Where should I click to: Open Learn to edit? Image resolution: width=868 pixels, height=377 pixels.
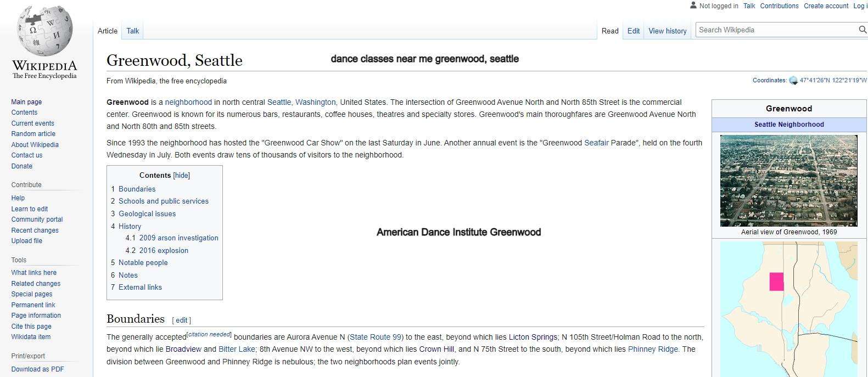[x=30, y=209]
